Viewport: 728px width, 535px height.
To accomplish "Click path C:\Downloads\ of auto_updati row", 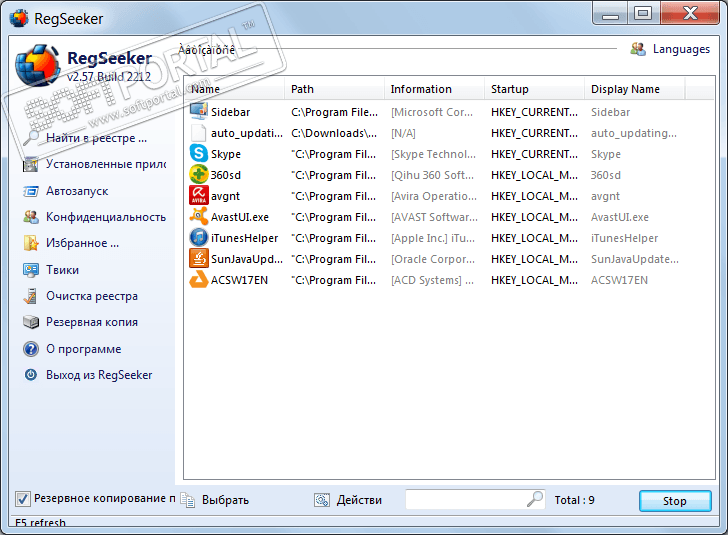I will click(334, 133).
